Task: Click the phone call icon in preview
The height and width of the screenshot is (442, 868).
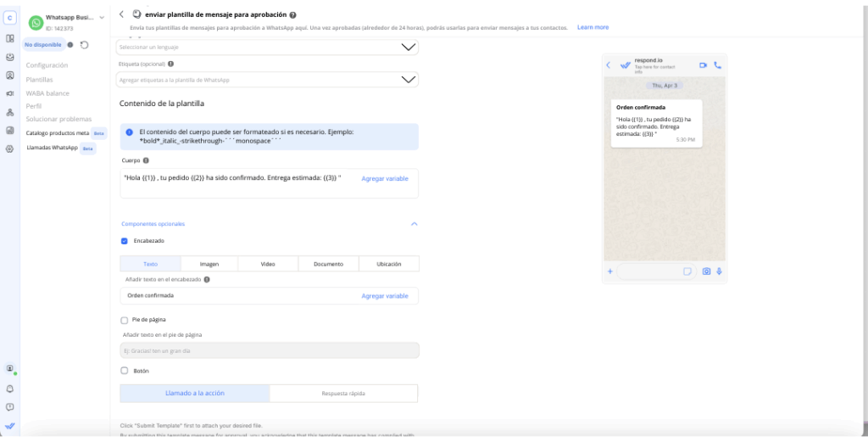Action: pyautogui.click(x=718, y=65)
